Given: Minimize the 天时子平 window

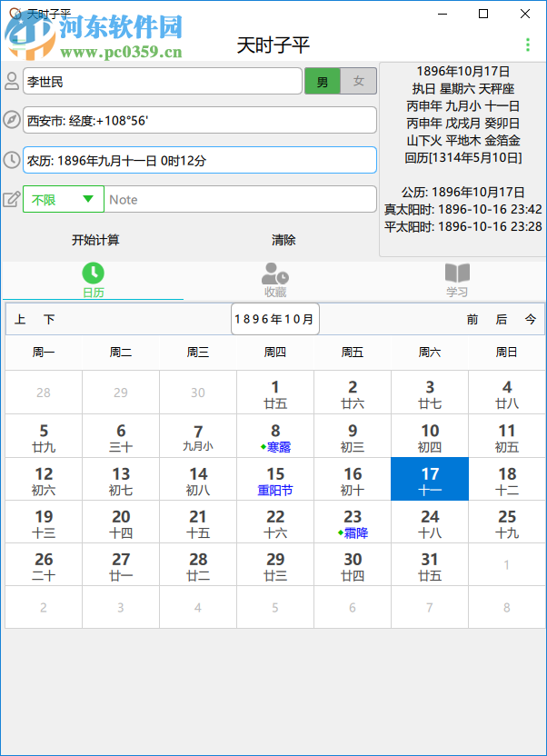Looking at the screenshot, I should [x=442, y=14].
